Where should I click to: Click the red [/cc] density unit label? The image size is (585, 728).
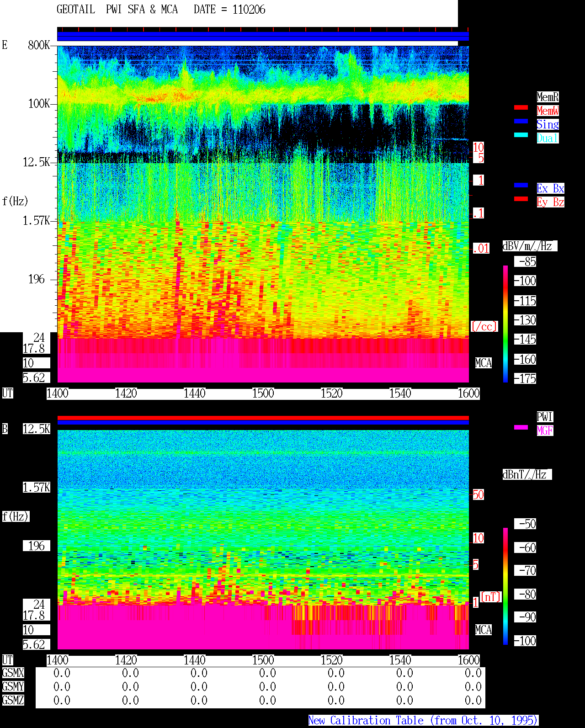tap(484, 326)
